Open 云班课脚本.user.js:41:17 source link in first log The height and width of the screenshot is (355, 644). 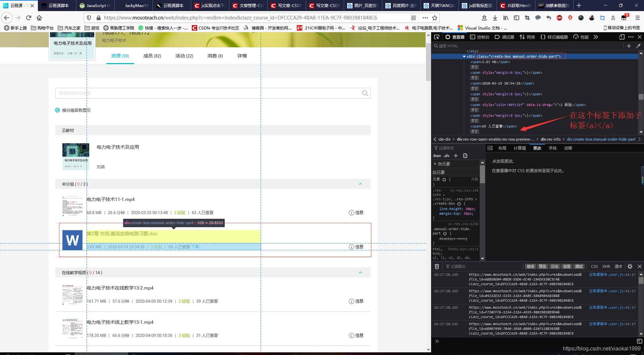612,274
